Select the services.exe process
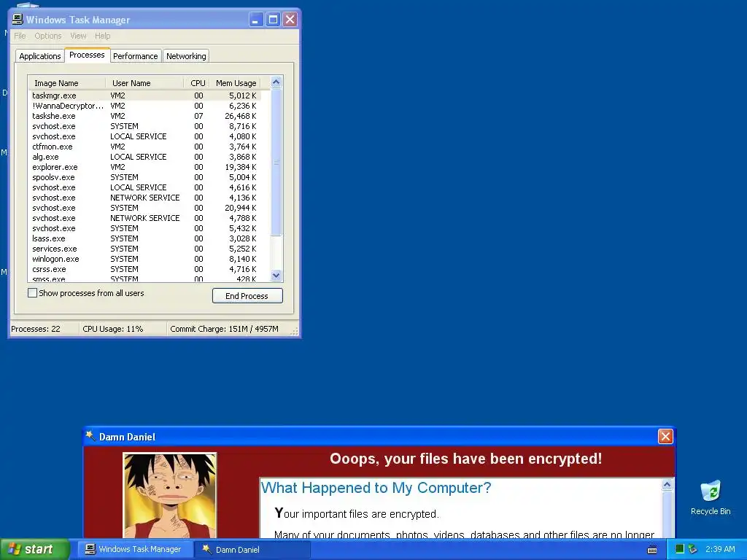The image size is (747, 560). [145, 249]
